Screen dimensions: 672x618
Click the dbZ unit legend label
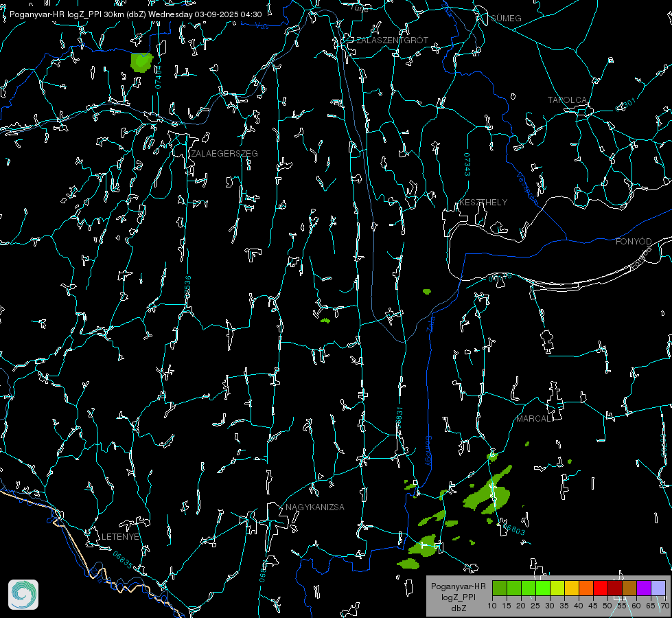point(458,608)
